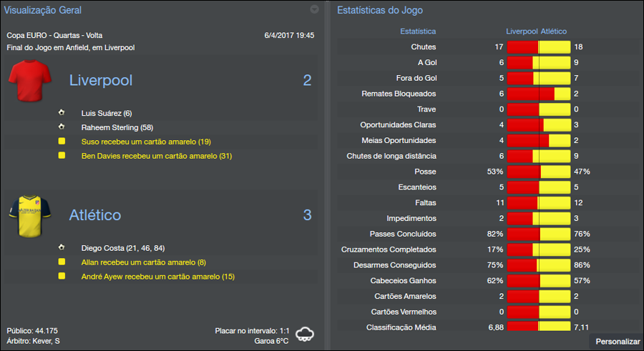Select the Liverpool stats column header
This screenshot has height=351, width=644.
522,31
